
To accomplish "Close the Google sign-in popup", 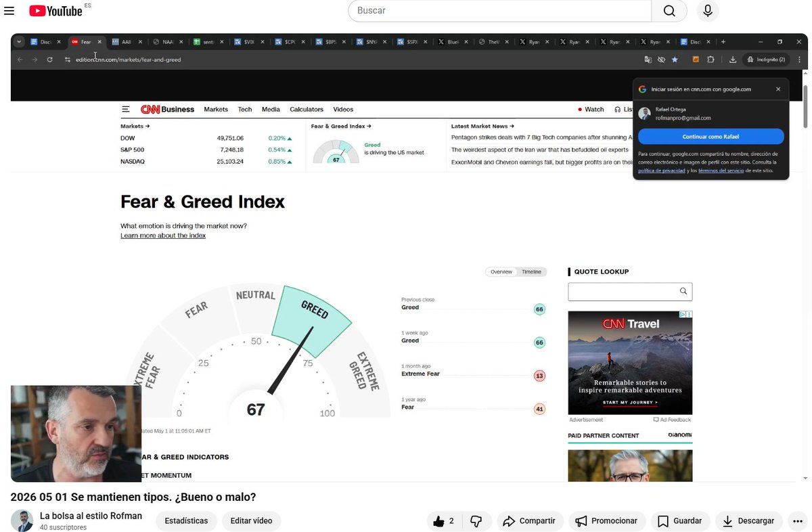I will click(x=778, y=89).
